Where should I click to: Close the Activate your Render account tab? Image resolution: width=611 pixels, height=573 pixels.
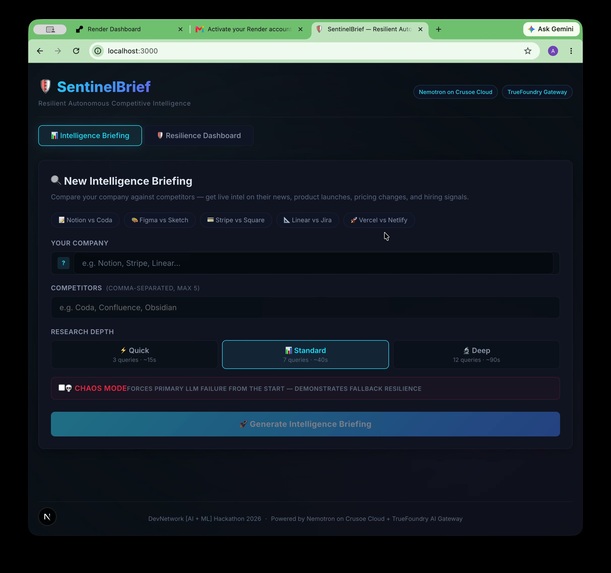pyautogui.click(x=300, y=29)
